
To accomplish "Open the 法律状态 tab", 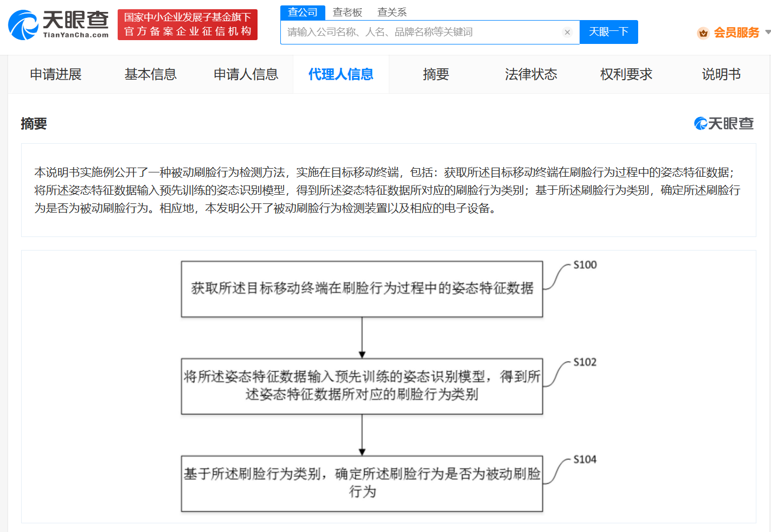I will [531, 74].
